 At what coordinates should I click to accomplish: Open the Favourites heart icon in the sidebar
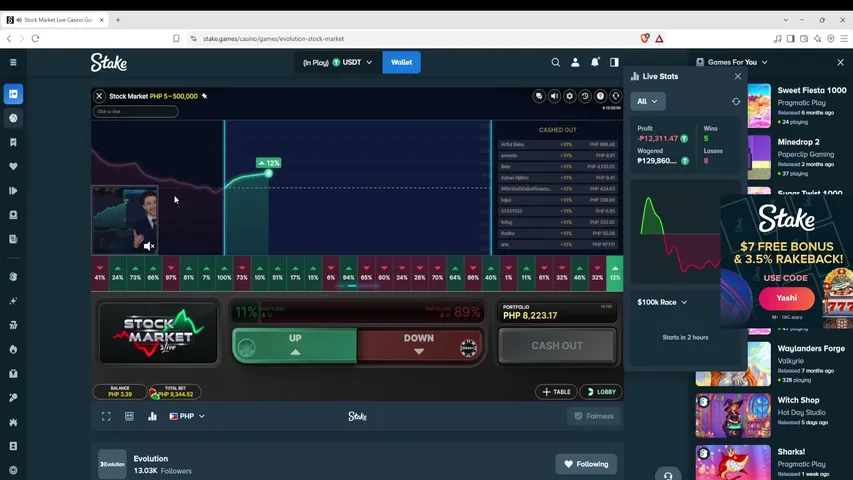pyautogui.click(x=13, y=167)
